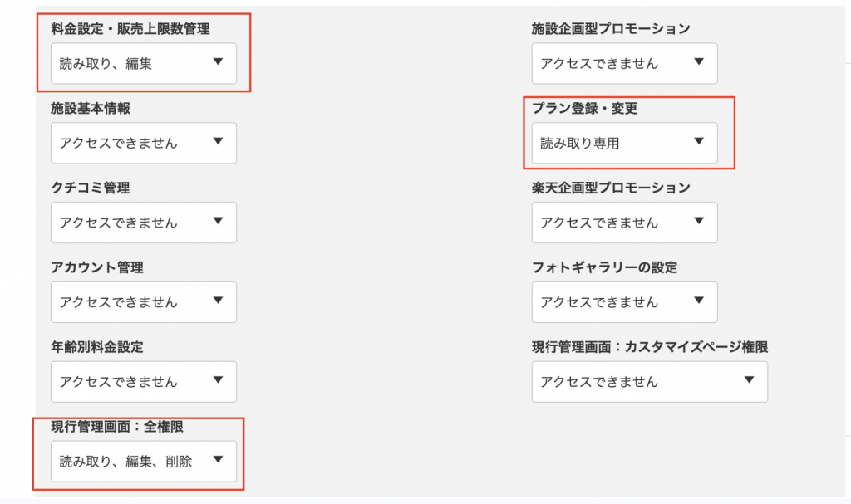Click the フォトギャラリーの設定 heading label
Viewport: 851px width, 504px height.
tap(604, 267)
